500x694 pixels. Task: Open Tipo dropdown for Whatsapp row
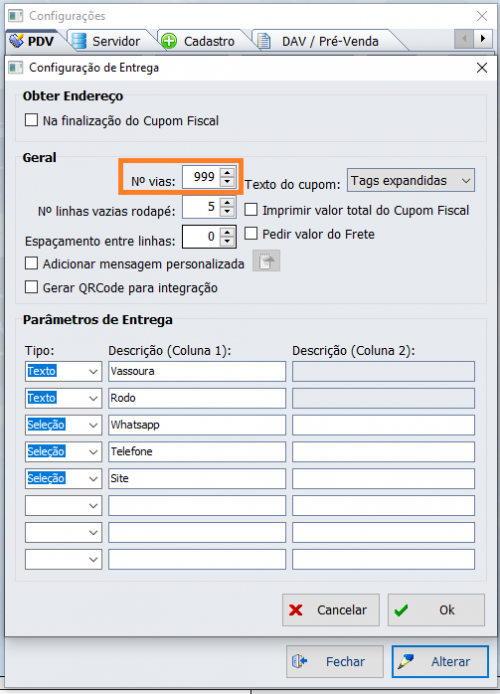point(63,425)
